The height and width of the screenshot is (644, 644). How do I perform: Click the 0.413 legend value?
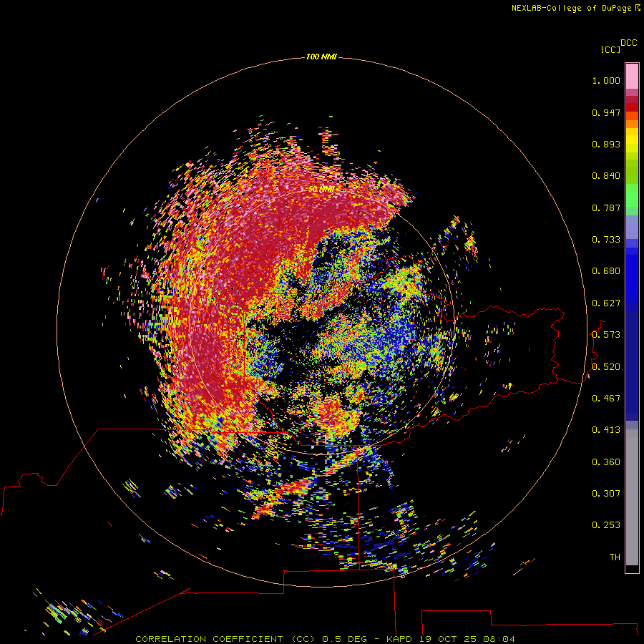(x=606, y=430)
